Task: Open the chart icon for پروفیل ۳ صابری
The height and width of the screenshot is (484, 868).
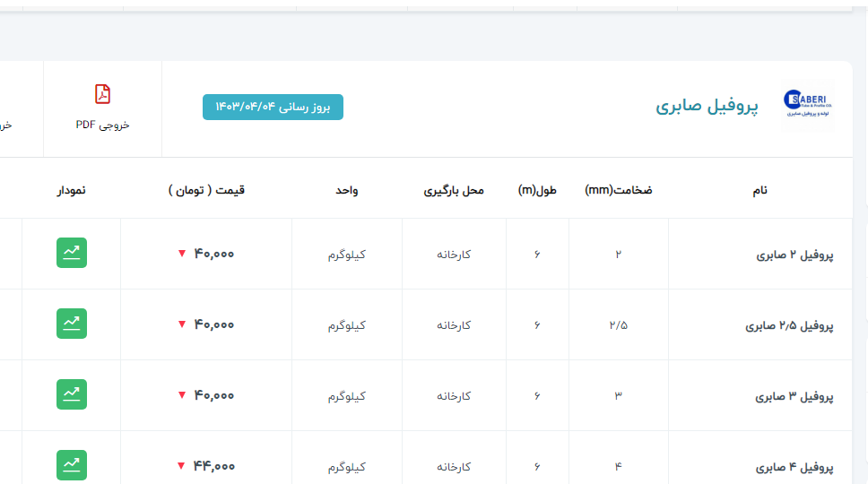Action: coord(72,394)
